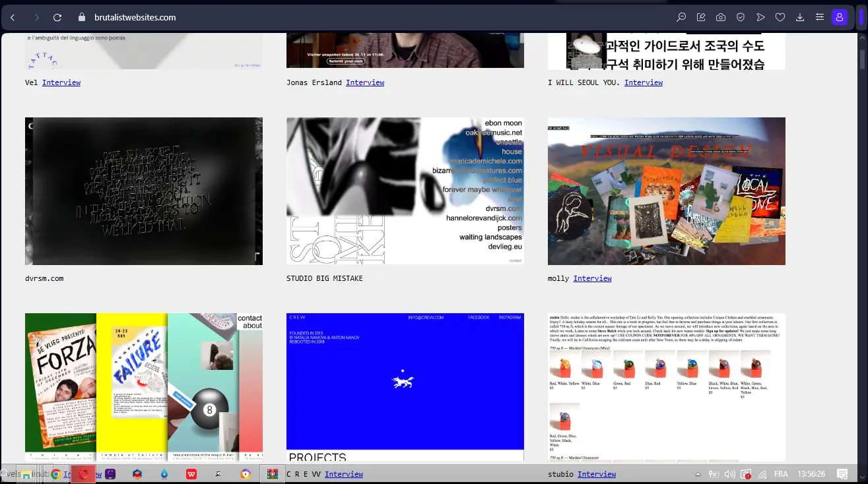The width and height of the screenshot is (868, 484).
Task: Open the blue water-drop taskbar app
Action: point(164,474)
